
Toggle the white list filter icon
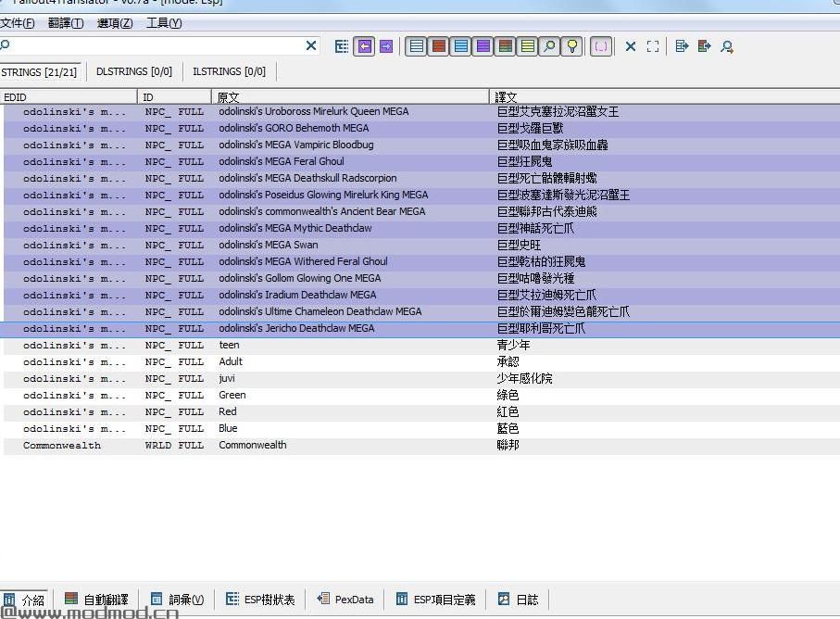(x=416, y=46)
